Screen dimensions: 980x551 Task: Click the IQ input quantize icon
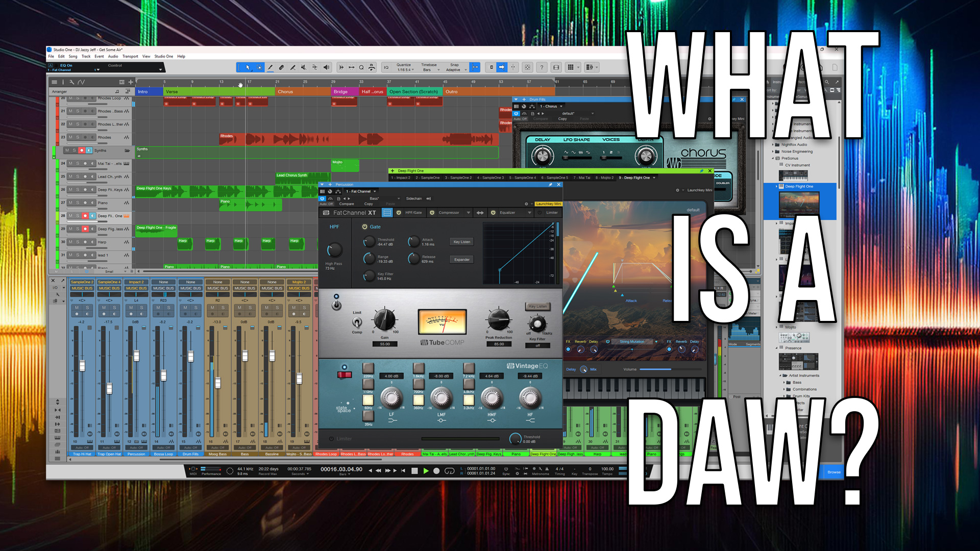[x=386, y=67]
